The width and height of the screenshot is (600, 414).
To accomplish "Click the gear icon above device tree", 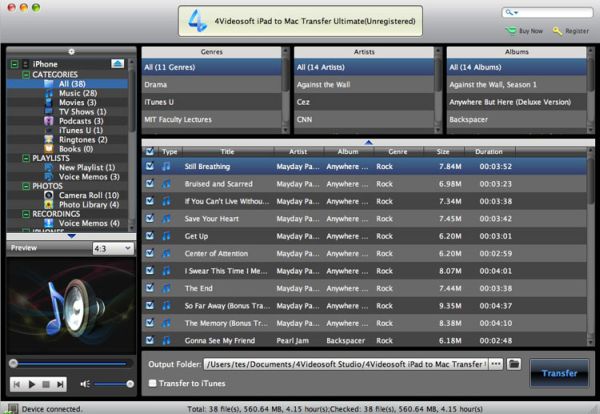I will click(71, 51).
